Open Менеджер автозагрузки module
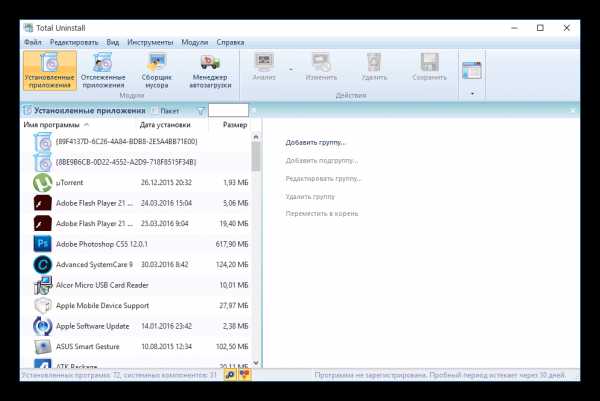 coord(210,70)
